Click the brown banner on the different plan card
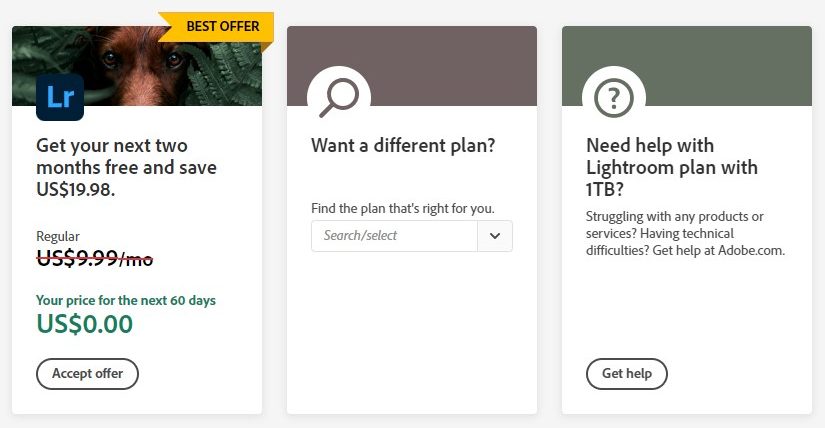Image resolution: width=825 pixels, height=428 pixels. tap(412, 66)
